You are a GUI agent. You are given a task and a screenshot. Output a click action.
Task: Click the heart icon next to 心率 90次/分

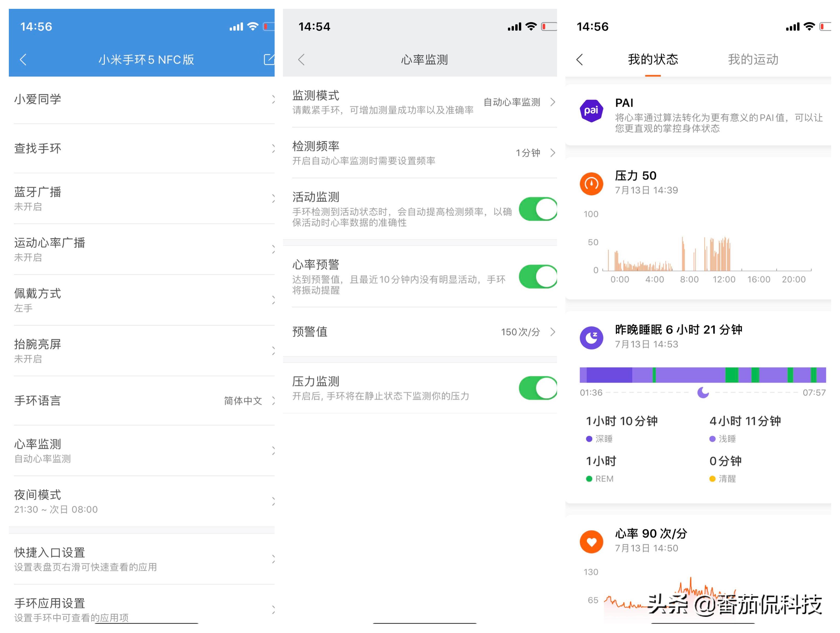click(x=592, y=542)
